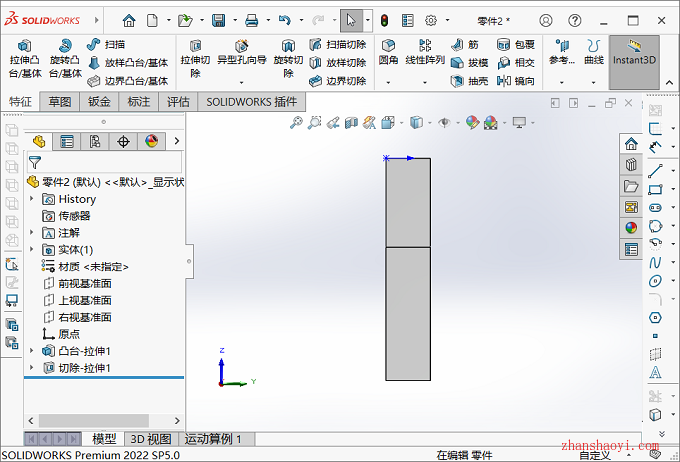Click Edit Appearance icon in the view toolbar
The width and height of the screenshot is (680, 462).
472,123
